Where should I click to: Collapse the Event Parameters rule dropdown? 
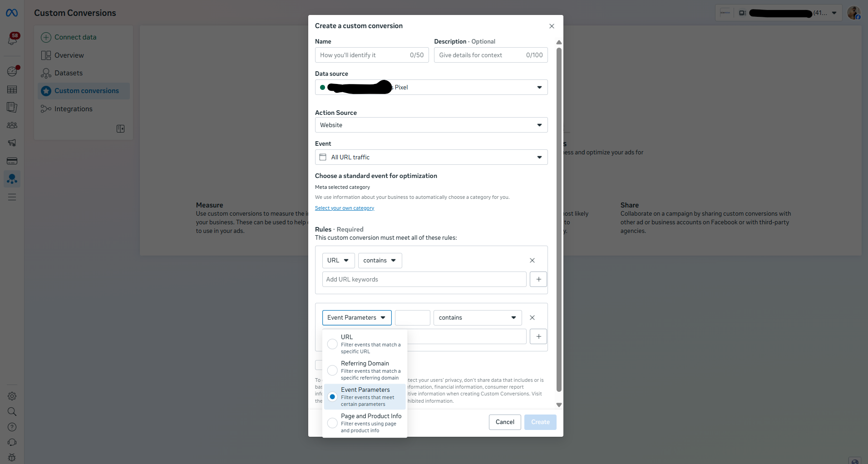pos(357,318)
